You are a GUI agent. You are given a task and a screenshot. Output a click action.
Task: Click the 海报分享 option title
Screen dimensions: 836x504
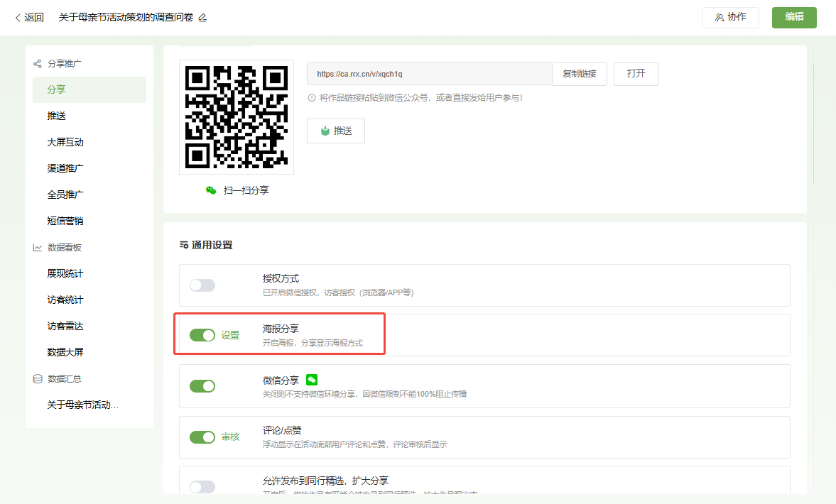(x=281, y=329)
